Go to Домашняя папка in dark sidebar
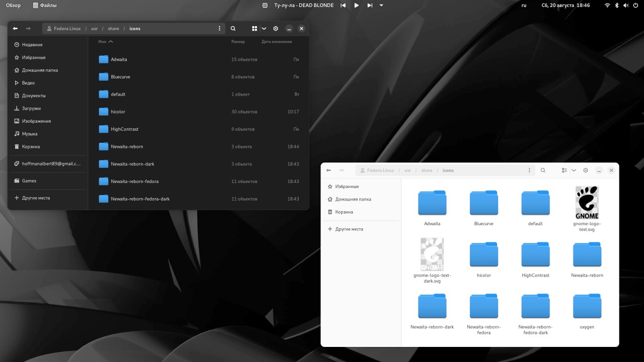The height and width of the screenshot is (362, 644). (48, 70)
